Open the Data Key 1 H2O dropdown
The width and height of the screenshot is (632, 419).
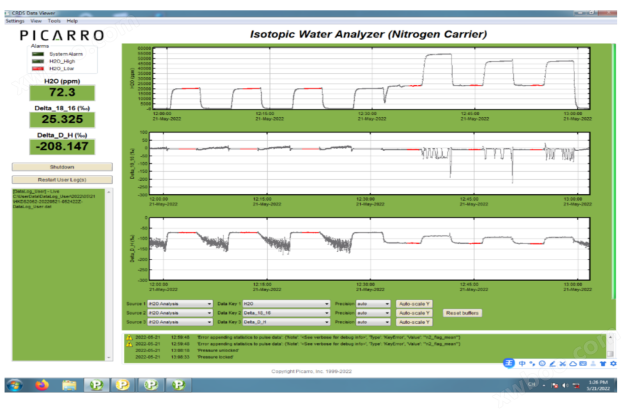tap(286, 304)
